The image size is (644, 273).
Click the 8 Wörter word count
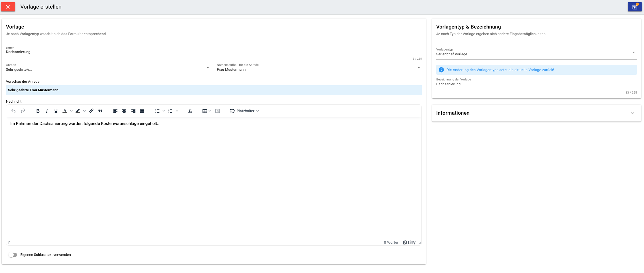click(391, 242)
